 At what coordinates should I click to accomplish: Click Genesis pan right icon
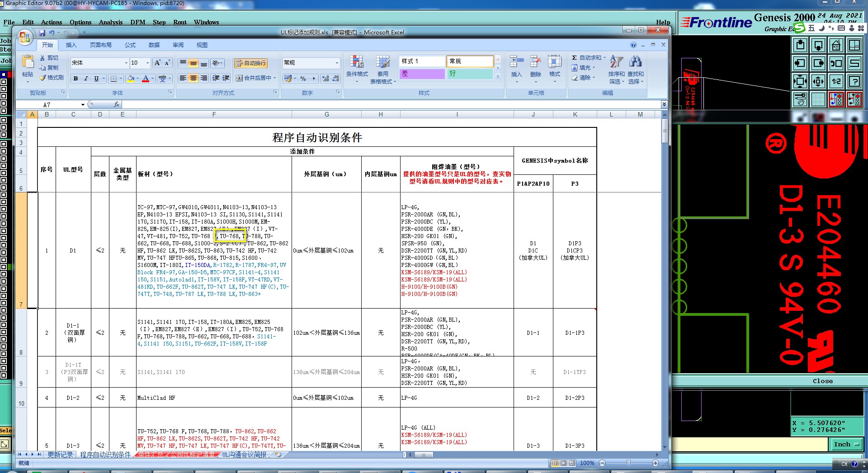coord(818,63)
